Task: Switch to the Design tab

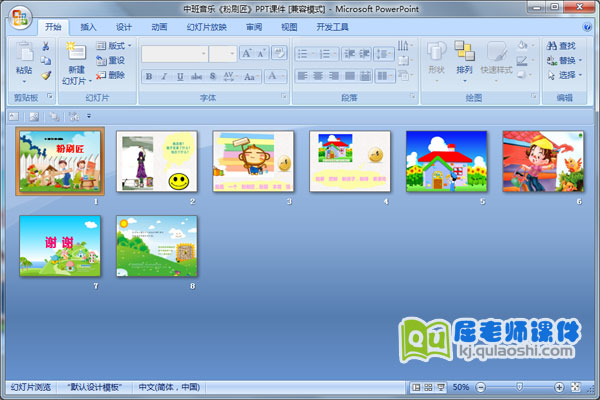Action: point(124,27)
